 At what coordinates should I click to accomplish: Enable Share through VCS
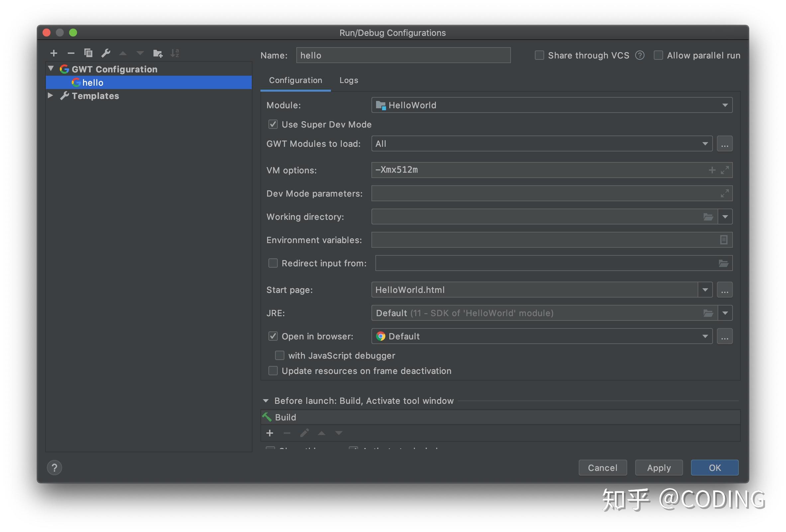(x=539, y=55)
